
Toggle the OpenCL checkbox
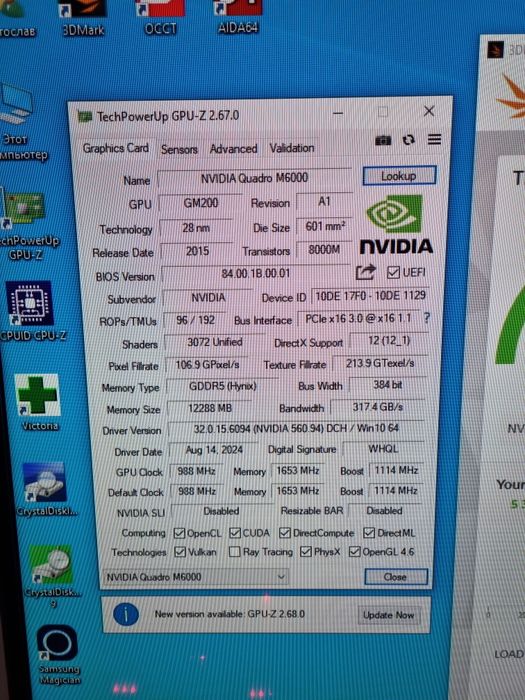[x=179, y=533]
